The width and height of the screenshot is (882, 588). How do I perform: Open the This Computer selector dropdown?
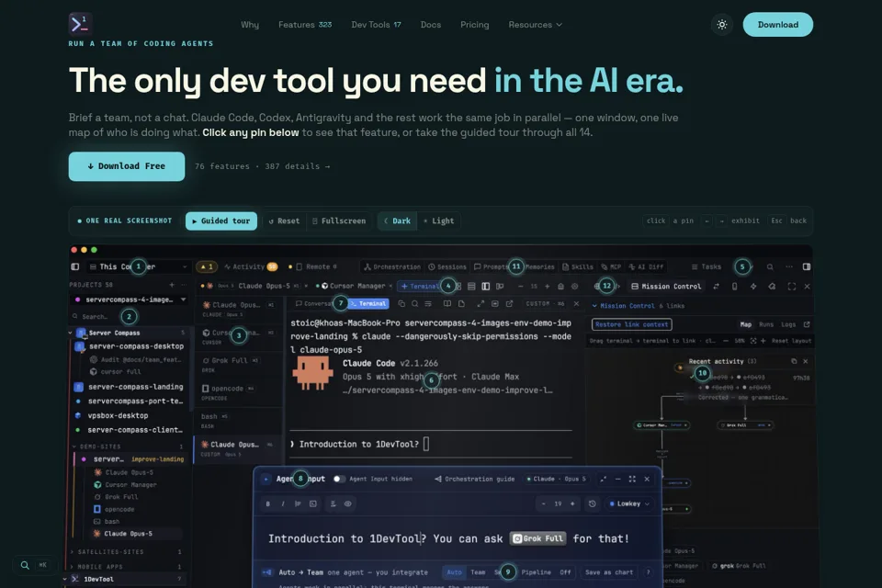pos(139,266)
